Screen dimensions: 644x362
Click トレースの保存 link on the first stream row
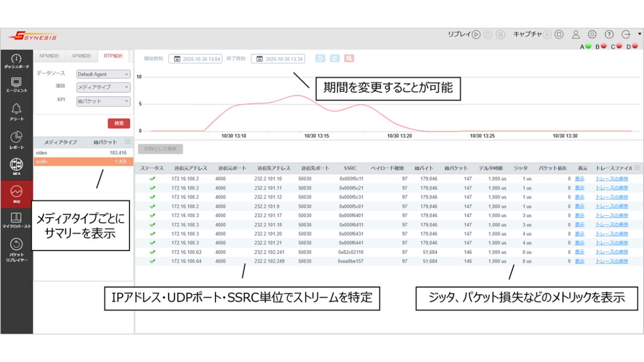pyautogui.click(x=613, y=178)
